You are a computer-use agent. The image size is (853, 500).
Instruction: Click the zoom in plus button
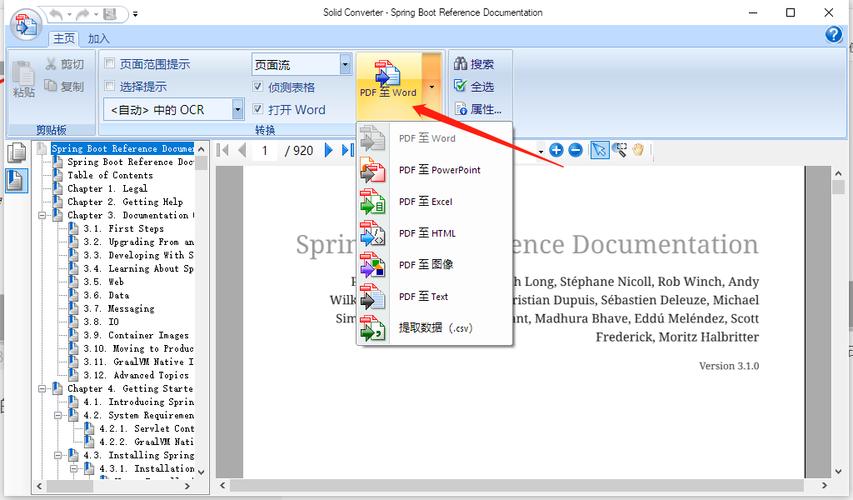(556, 150)
